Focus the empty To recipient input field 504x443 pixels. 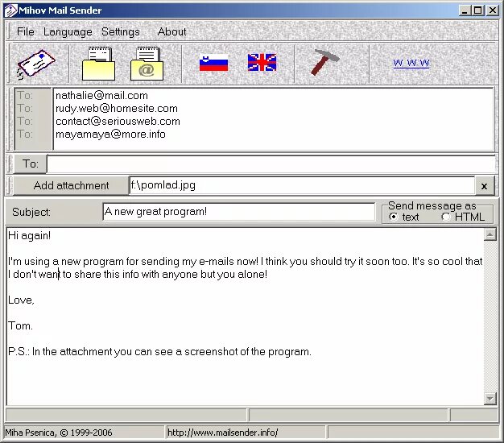271,164
